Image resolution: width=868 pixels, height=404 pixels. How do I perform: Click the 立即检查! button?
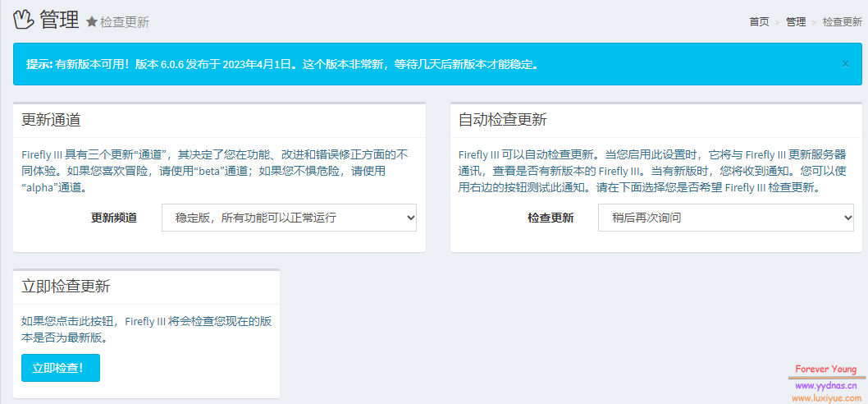click(61, 368)
